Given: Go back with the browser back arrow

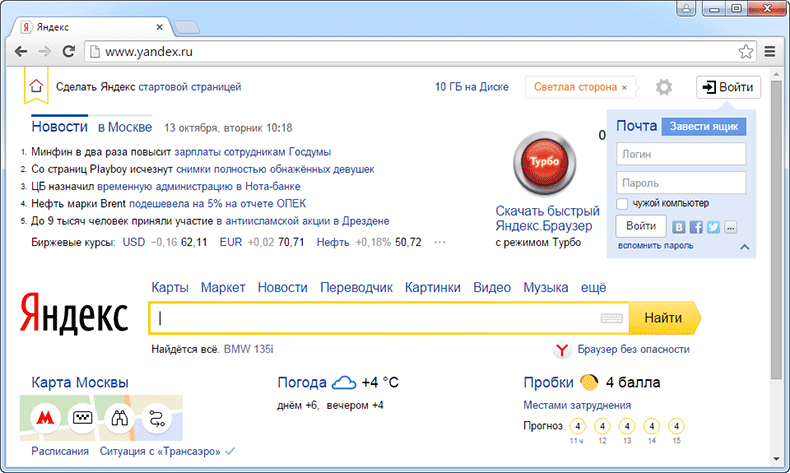Looking at the screenshot, I should point(21,51).
